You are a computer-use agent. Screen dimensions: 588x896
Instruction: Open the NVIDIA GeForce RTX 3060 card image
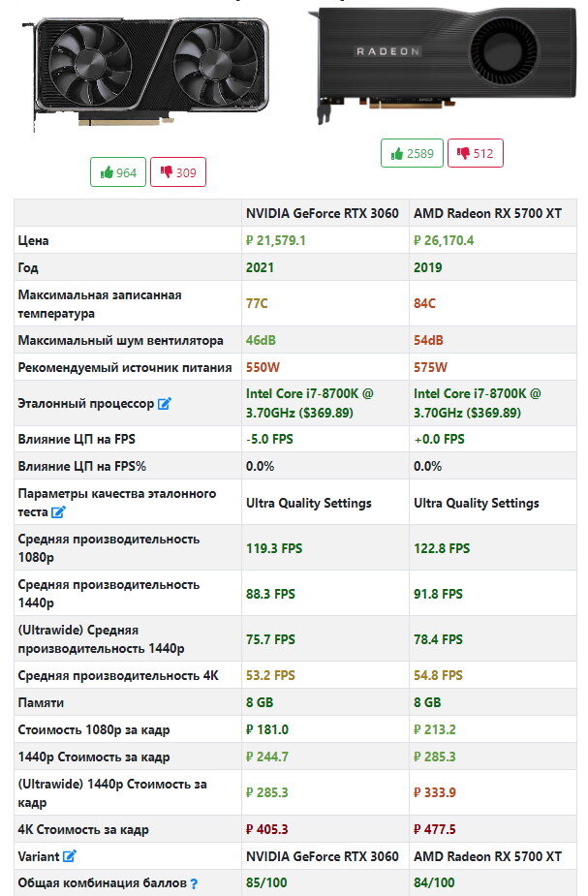click(145, 74)
